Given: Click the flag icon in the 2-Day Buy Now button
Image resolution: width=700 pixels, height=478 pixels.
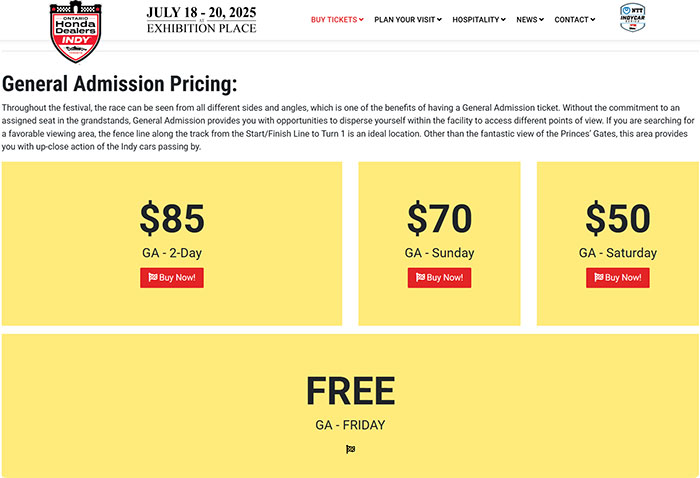Looking at the screenshot, I should tap(153, 277).
